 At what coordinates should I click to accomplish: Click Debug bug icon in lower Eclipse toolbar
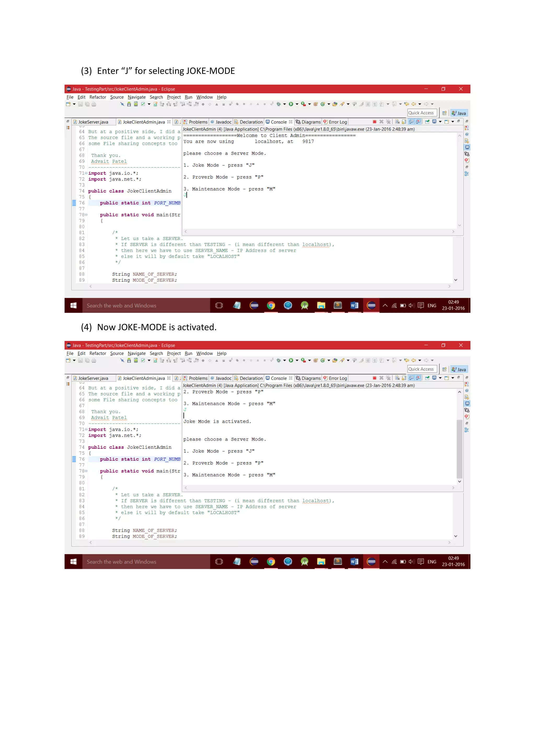click(279, 361)
